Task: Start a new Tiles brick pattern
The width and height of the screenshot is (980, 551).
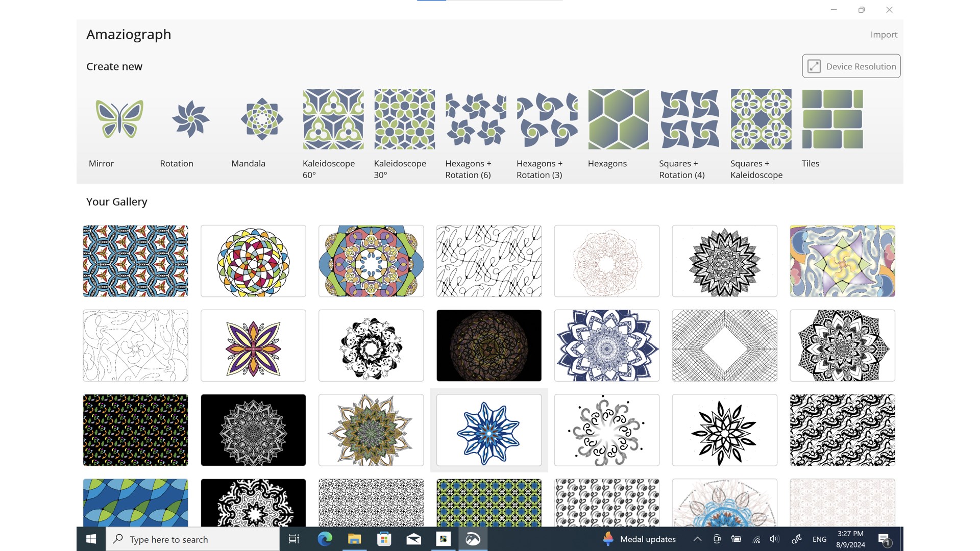Action: pos(832,119)
